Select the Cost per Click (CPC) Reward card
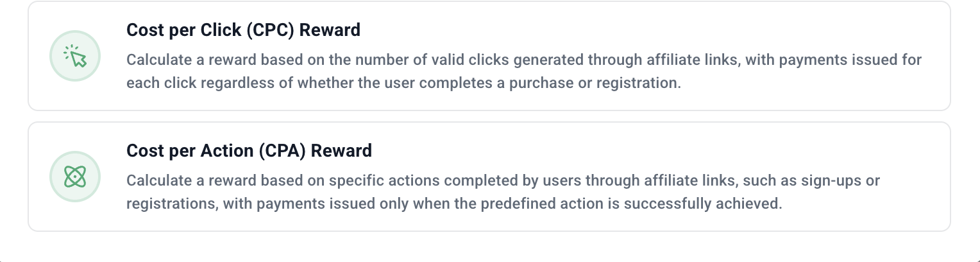980x262 pixels. [489, 56]
